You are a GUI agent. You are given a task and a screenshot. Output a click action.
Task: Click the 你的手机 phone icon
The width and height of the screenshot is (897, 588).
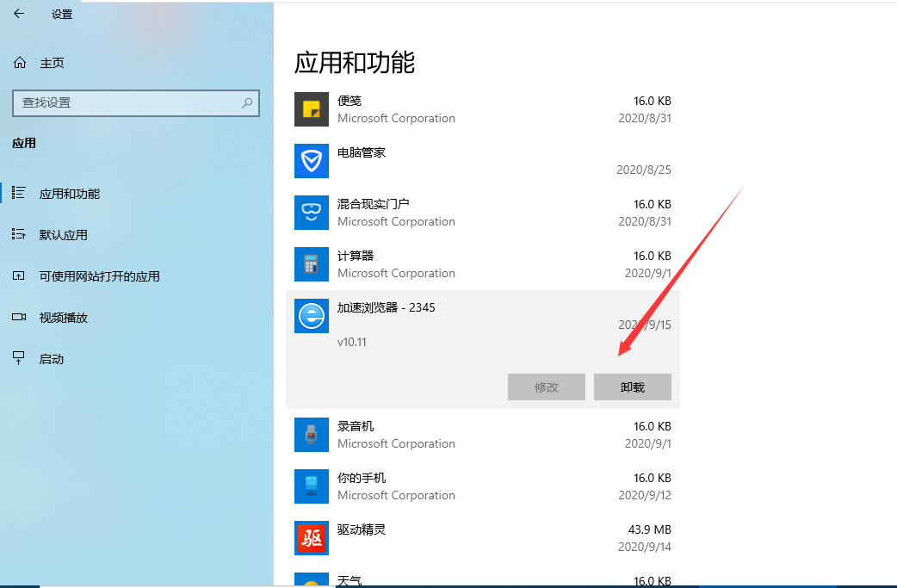312,486
